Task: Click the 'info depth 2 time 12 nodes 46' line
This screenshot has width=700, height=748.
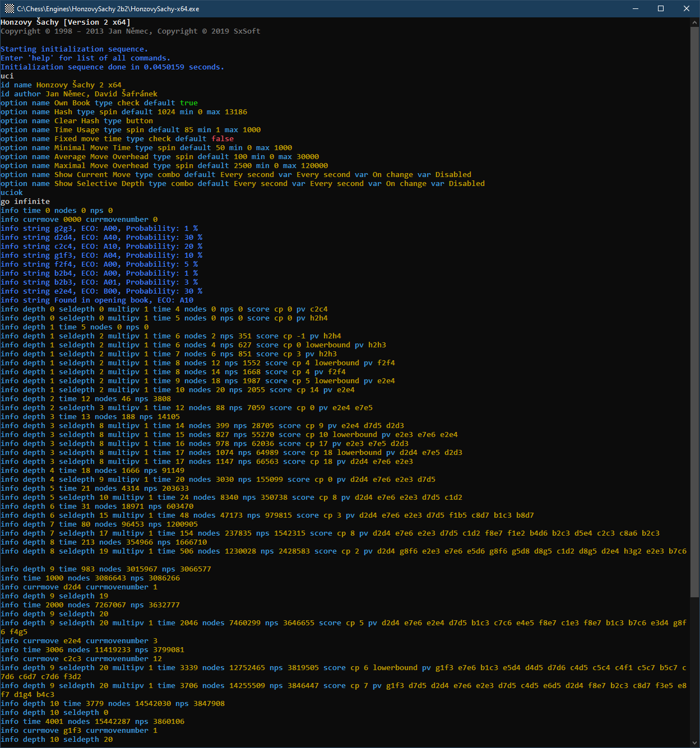Action: coord(86,399)
